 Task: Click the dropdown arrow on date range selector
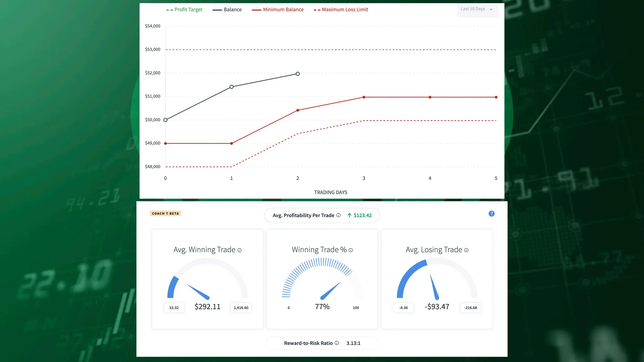pyautogui.click(x=491, y=9)
